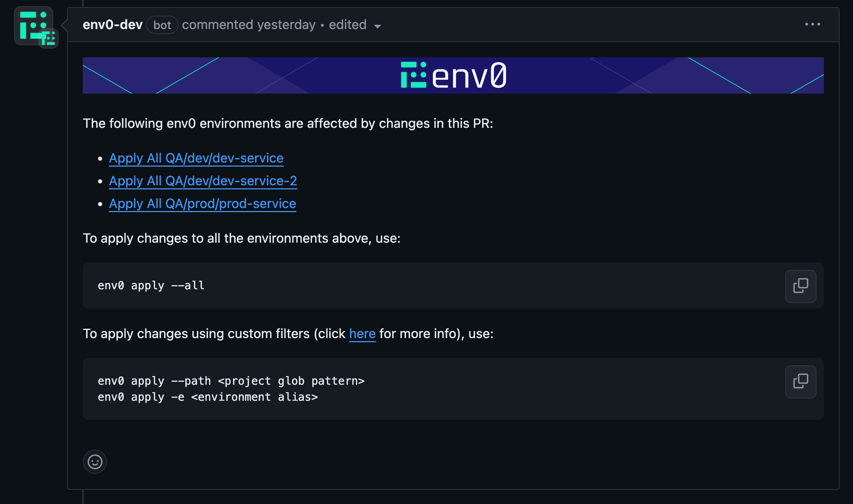Open Apply All QA/prod/prod-service link

click(202, 204)
